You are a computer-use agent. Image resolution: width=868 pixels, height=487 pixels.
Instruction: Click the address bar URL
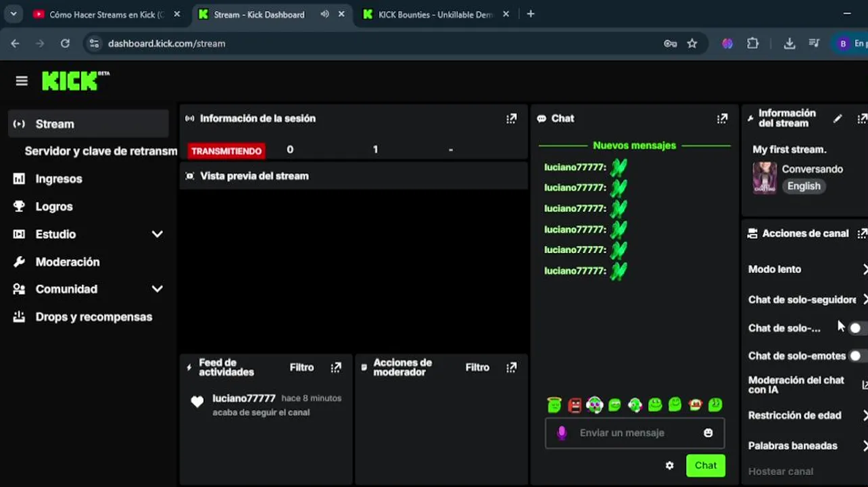coord(166,43)
